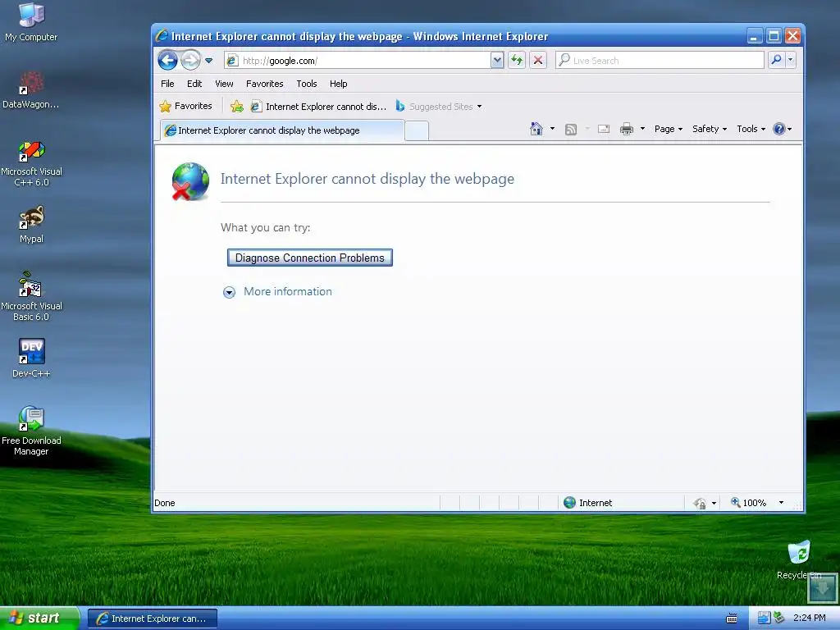840x630 pixels.
Task: Open the Page command bar menu
Action: tap(668, 129)
